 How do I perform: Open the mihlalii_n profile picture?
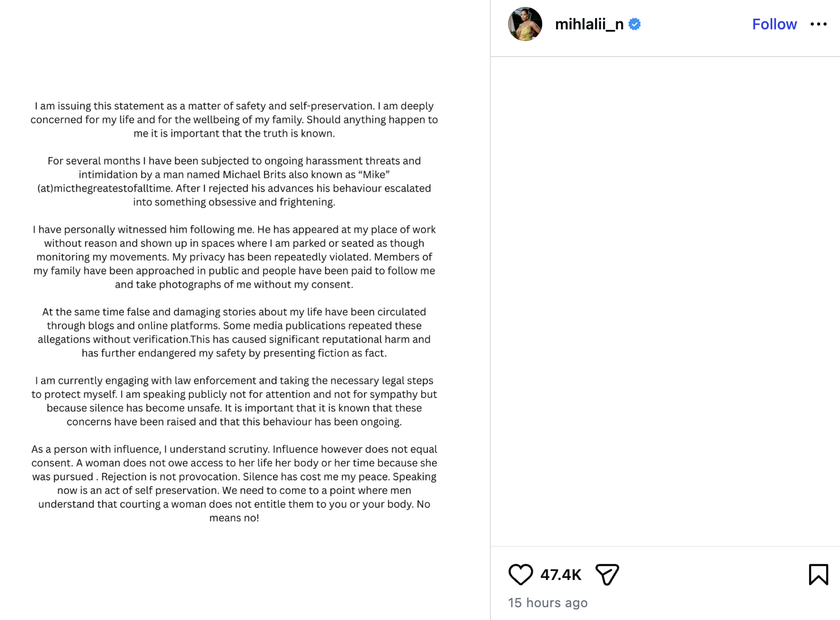(525, 24)
